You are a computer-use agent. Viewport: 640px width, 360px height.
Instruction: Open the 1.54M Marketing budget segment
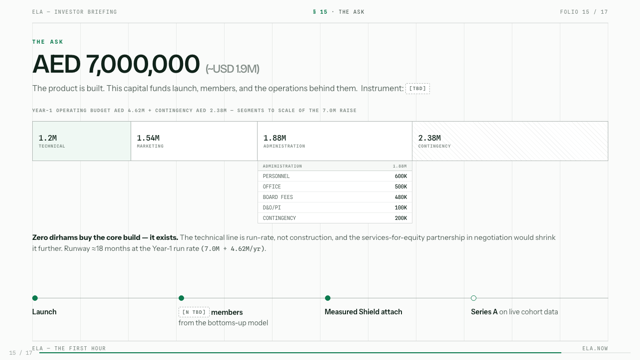[x=194, y=141]
